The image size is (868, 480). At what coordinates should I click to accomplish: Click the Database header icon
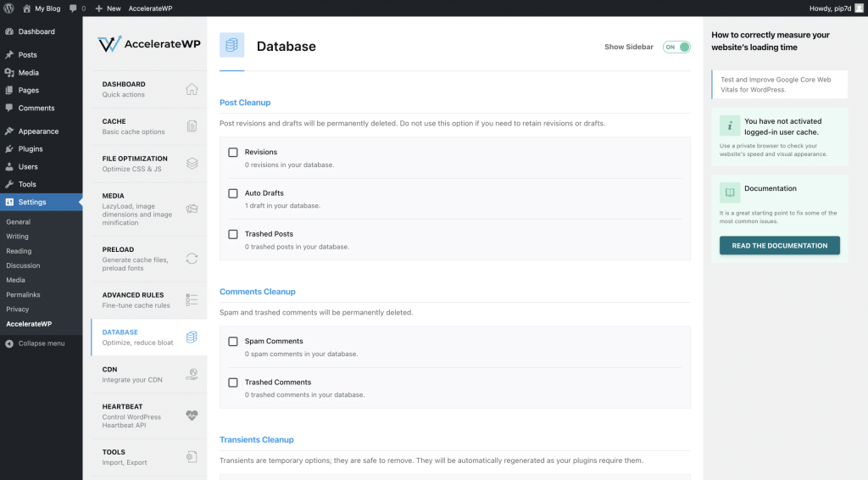(x=231, y=45)
